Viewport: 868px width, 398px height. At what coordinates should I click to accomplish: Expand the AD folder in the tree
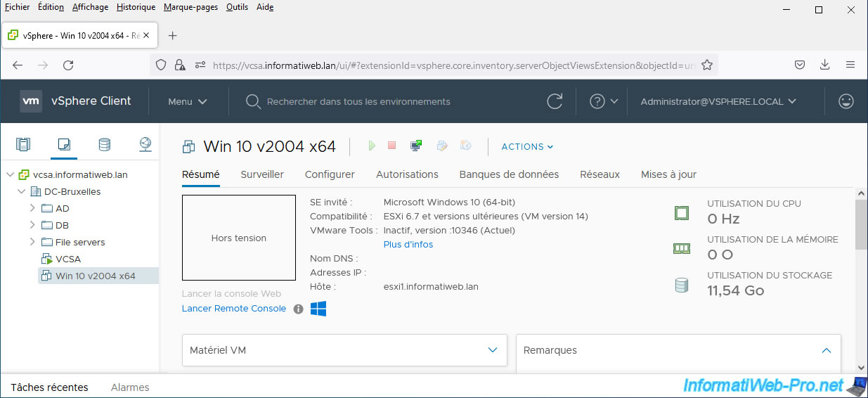pyautogui.click(x=32, y=208)
